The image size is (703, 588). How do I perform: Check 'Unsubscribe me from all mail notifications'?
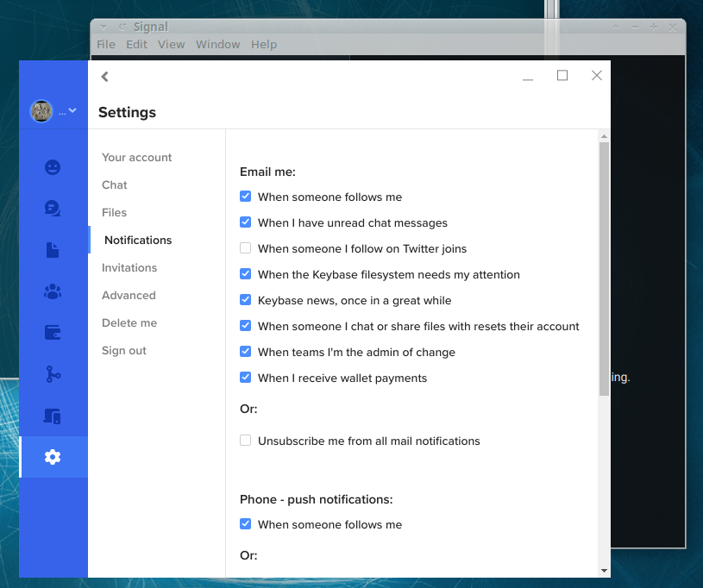245,440
